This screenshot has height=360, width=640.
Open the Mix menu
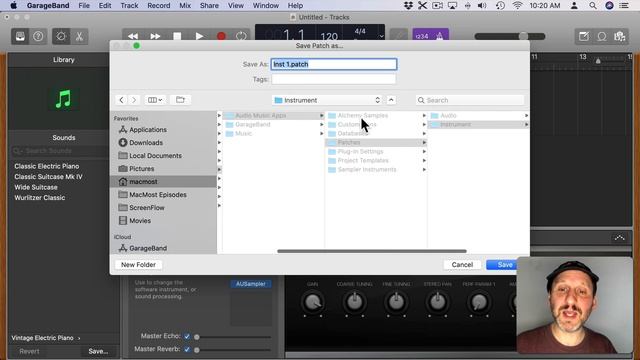(185, 6)
